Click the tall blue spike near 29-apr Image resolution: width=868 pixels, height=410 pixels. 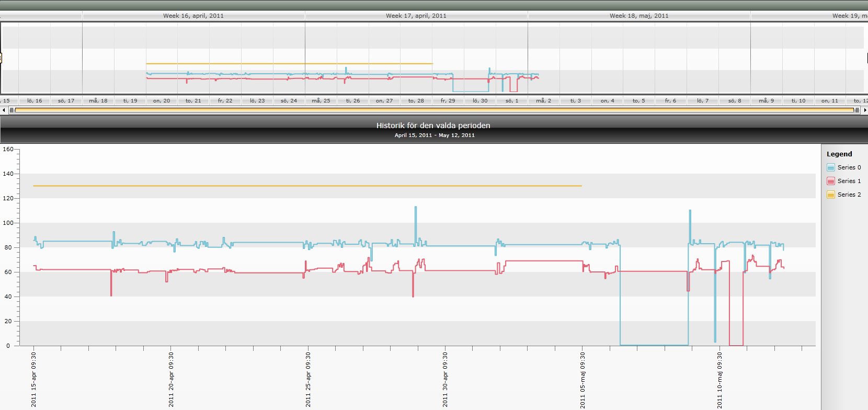coord(416,225)
